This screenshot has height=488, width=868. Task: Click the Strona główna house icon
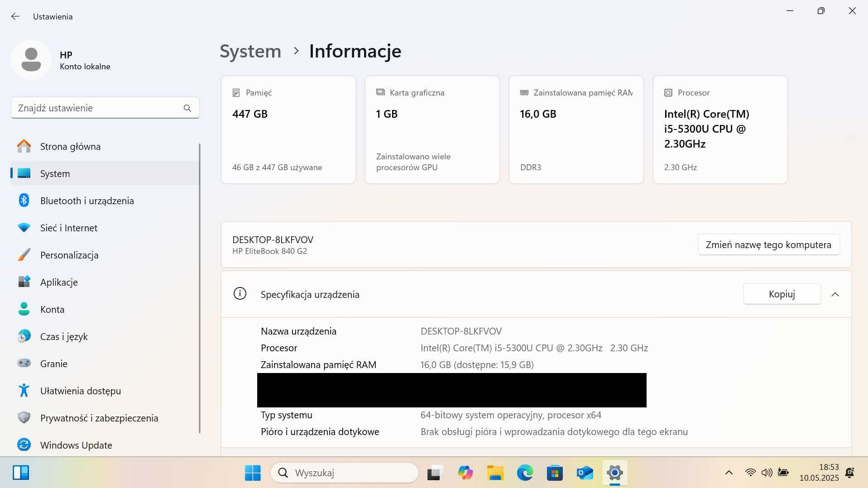coord(24,146)
